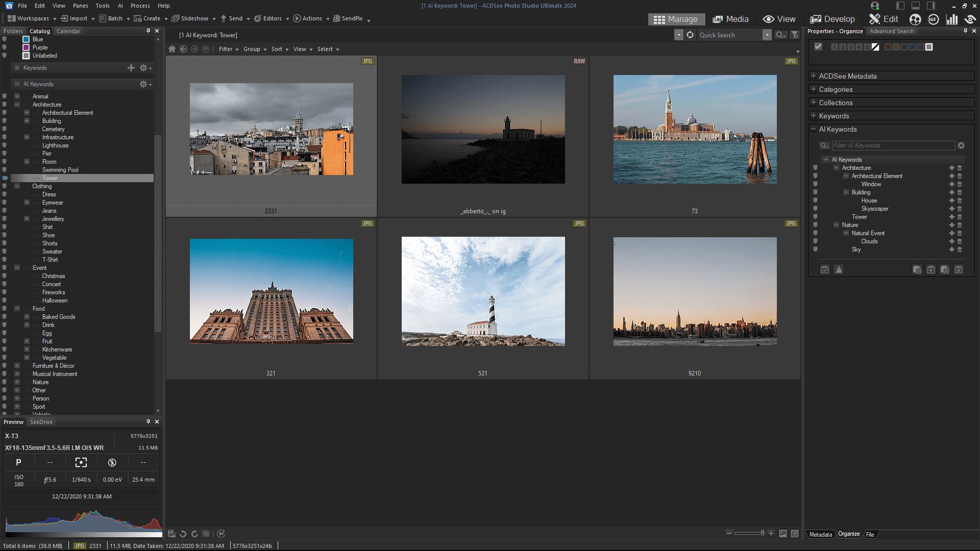This screenshot has height=551, width=980.
Task: Click the funnel filter icon next to search
Action: [x=794, y=35]
